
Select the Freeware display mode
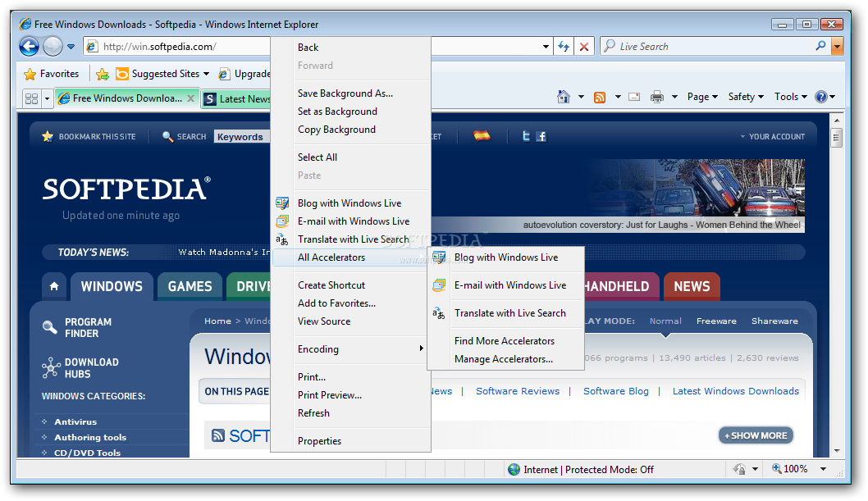[x=716, y=321]
